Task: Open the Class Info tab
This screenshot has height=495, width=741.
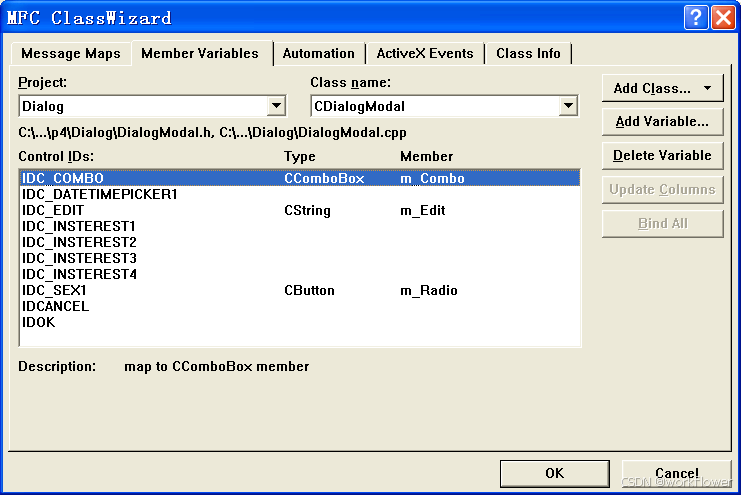Action: [x=528, y=53]
